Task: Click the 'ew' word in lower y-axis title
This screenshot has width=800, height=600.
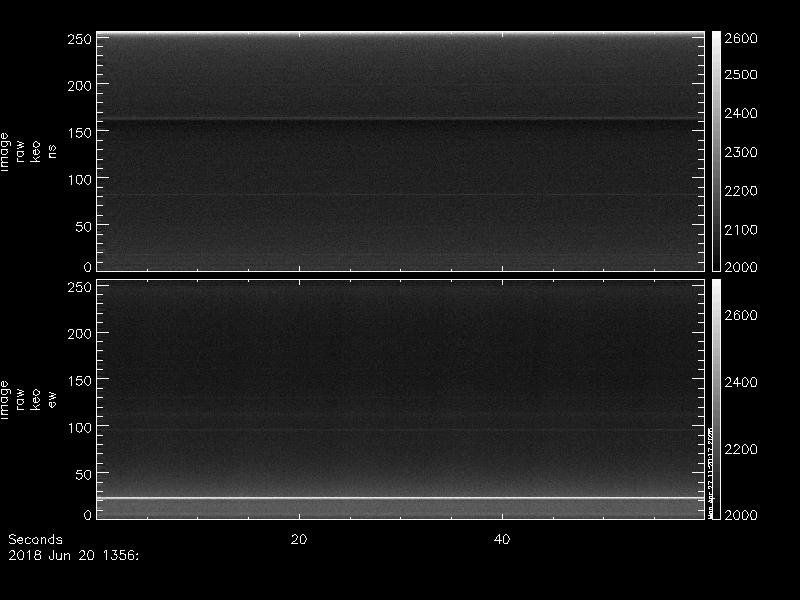Action: tap(52, 399)
